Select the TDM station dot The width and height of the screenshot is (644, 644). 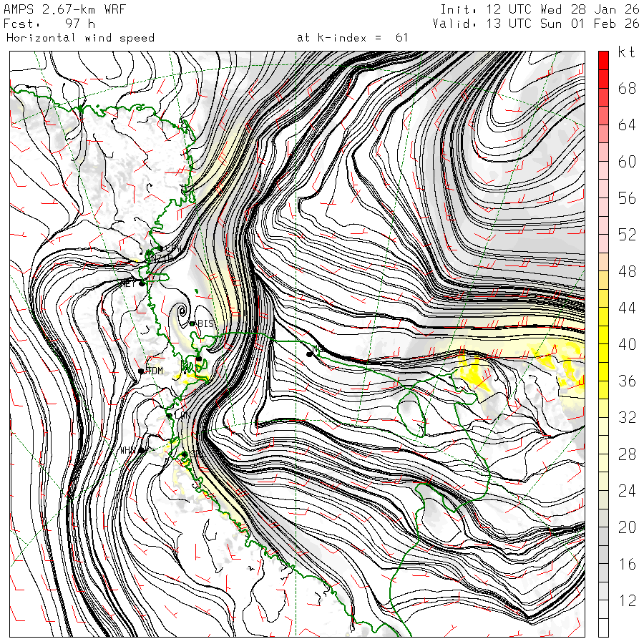(142, 371)
